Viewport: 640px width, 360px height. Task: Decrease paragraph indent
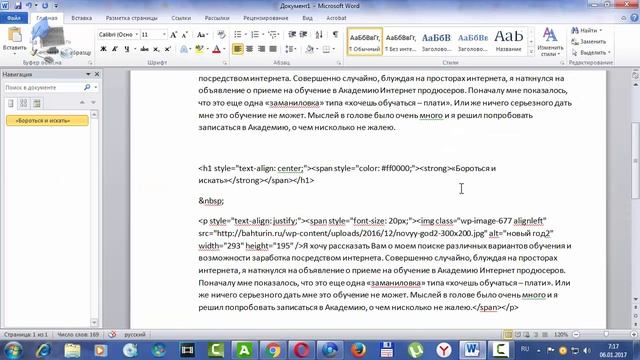tap(292, 34)
